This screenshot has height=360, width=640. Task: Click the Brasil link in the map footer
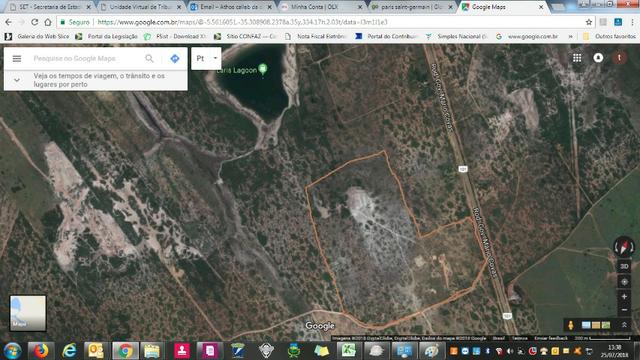498,338
